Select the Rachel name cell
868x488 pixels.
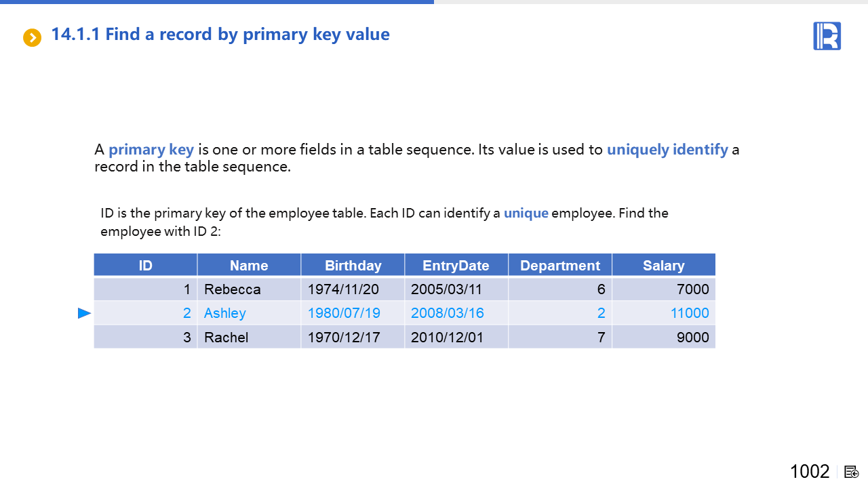point(226,338)
